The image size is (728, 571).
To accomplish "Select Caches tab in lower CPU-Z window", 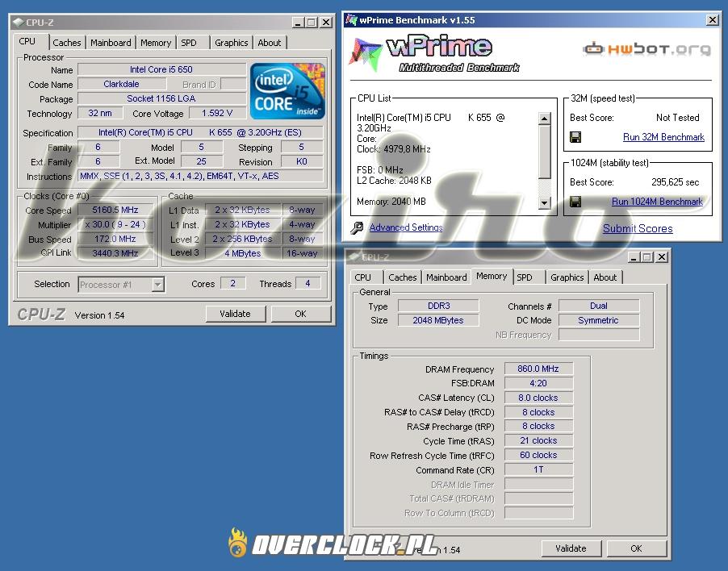I will pyautogui.click(x=403, y=277).
